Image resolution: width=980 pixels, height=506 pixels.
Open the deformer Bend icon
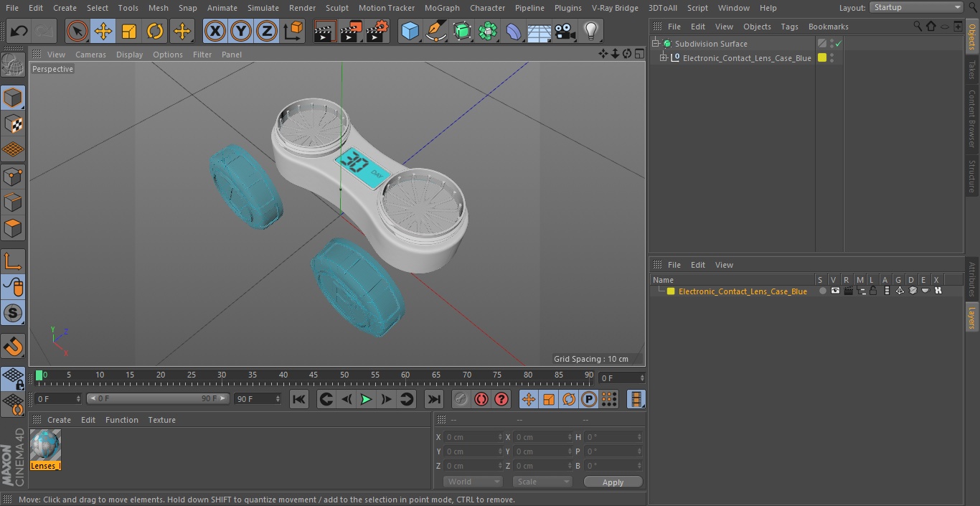tap(514, 32)
